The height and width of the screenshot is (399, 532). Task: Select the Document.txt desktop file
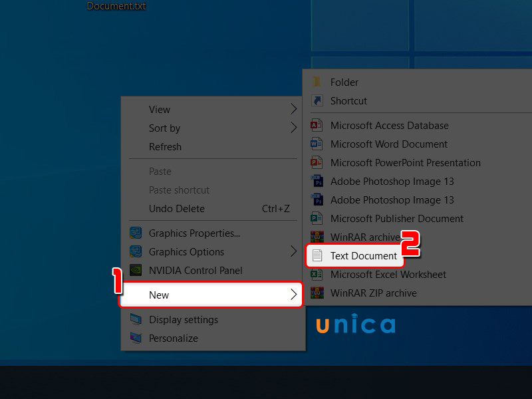point(116,6)
